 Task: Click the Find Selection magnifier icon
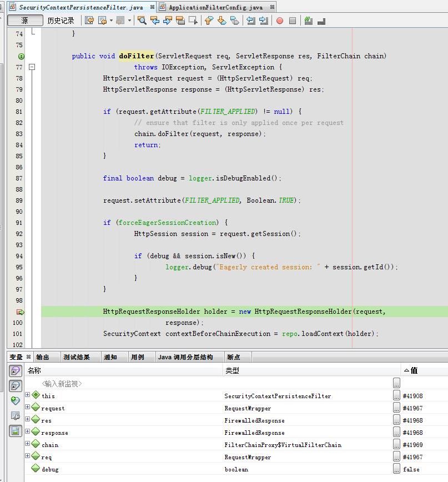pyautogui.click(x=142, y=21)
